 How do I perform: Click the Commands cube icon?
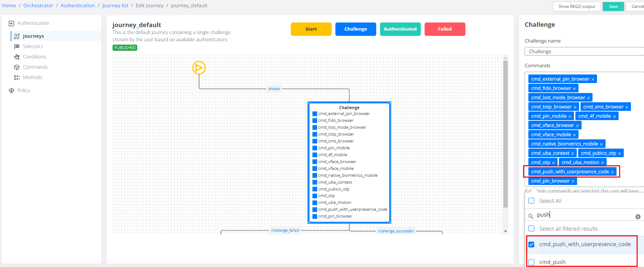17,67
